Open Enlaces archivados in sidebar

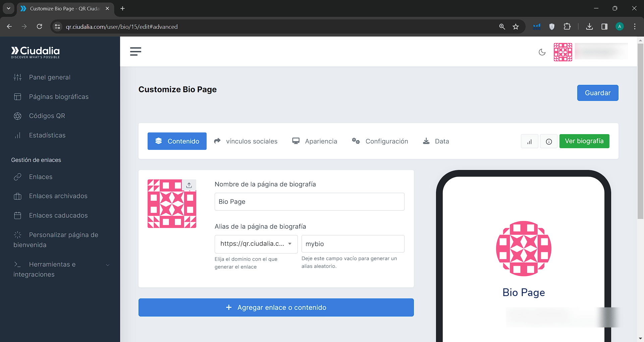(58, 196)
